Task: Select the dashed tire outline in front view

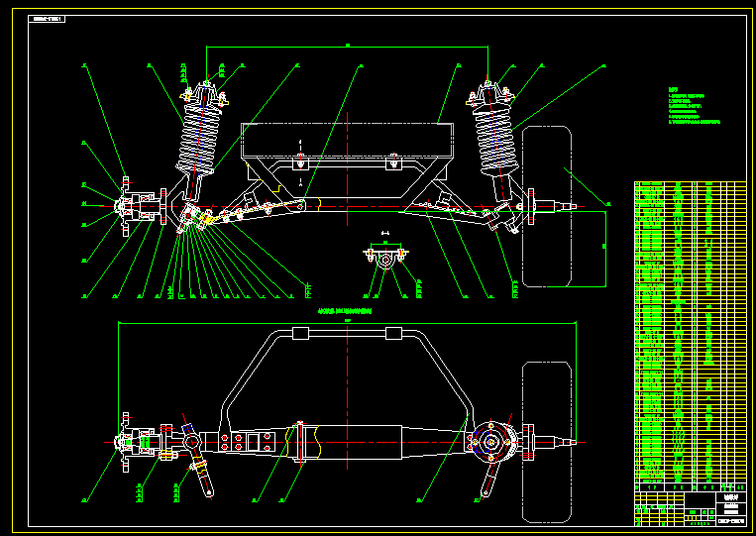Action: coord(547,206)
